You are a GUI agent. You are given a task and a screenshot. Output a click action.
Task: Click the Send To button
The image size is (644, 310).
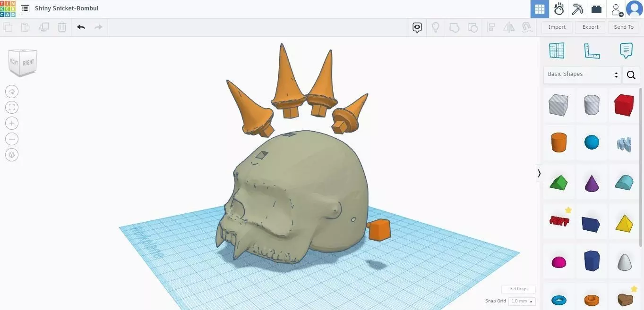623,27
